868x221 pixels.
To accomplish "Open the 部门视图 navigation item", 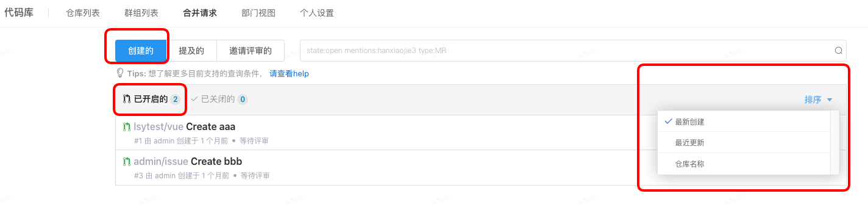I will coord(258,13).
